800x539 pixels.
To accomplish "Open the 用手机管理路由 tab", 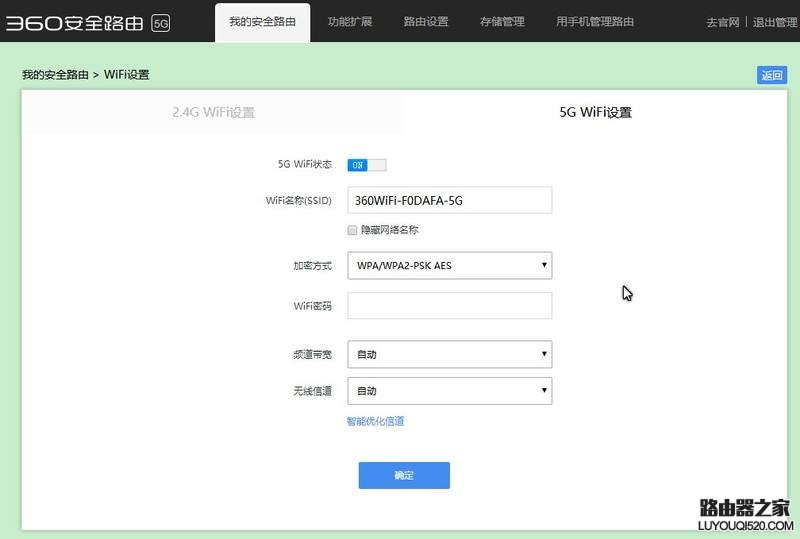I will click(595, 22).
